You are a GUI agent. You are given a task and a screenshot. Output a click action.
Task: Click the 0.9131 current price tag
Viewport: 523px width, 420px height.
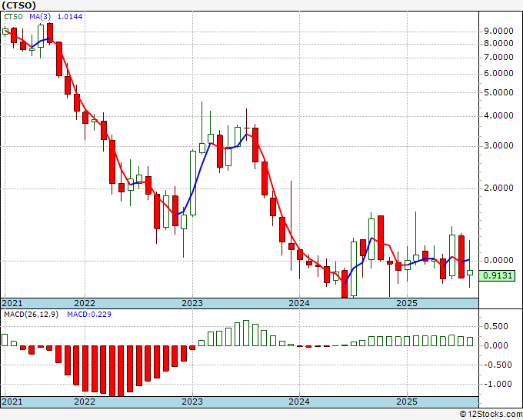498,276
